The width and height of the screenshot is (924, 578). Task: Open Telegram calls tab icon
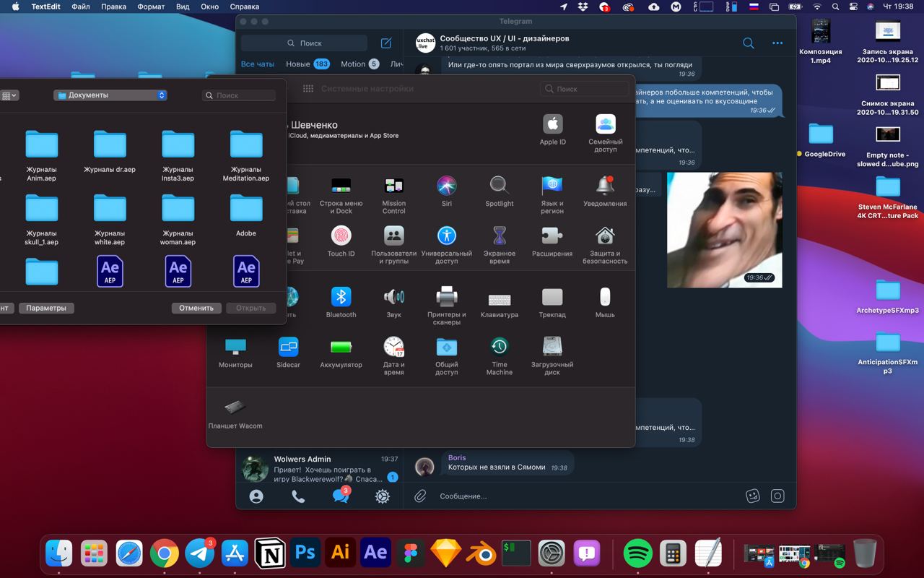[298, 496]
